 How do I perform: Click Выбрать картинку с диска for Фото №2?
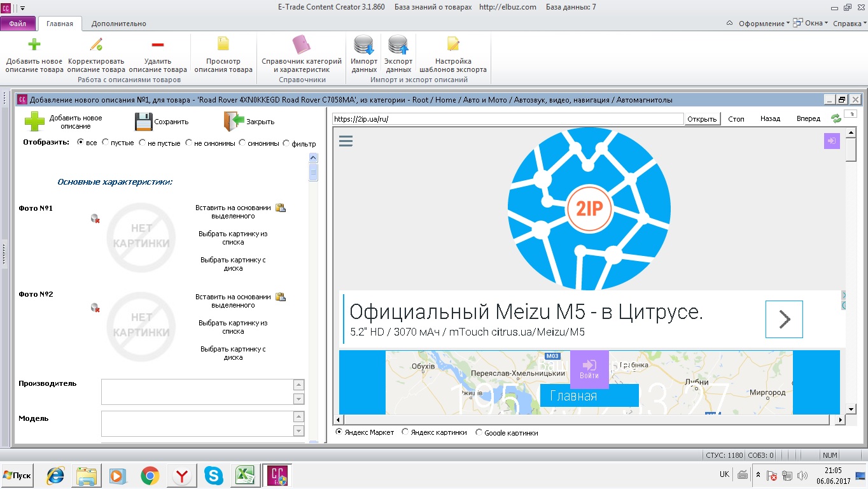tap(233, 353)
